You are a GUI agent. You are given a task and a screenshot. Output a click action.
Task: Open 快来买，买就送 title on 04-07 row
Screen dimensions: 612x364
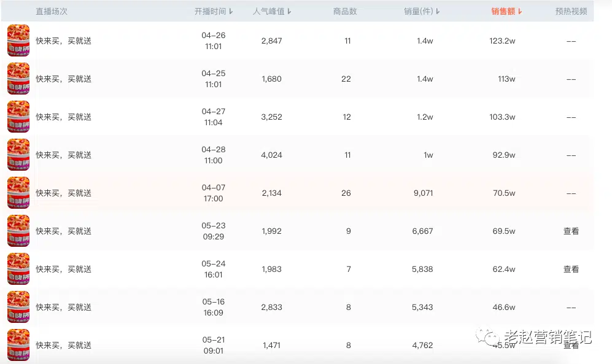point(64,193)
